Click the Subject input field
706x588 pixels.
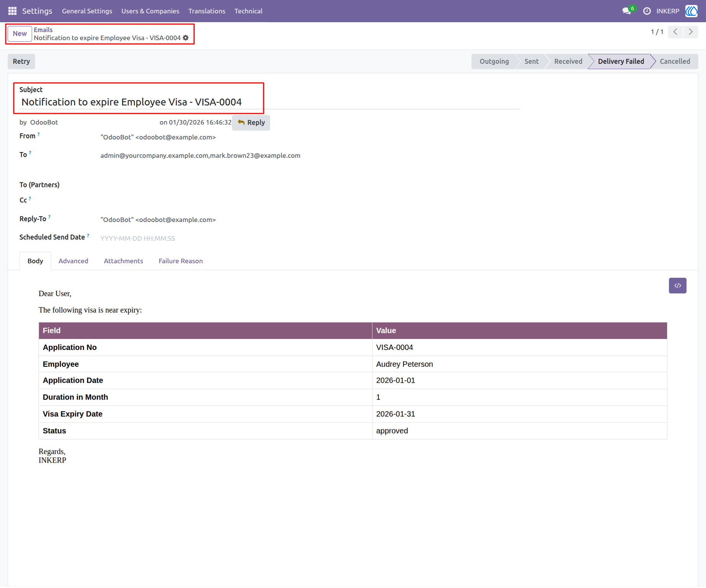point(270,102)
